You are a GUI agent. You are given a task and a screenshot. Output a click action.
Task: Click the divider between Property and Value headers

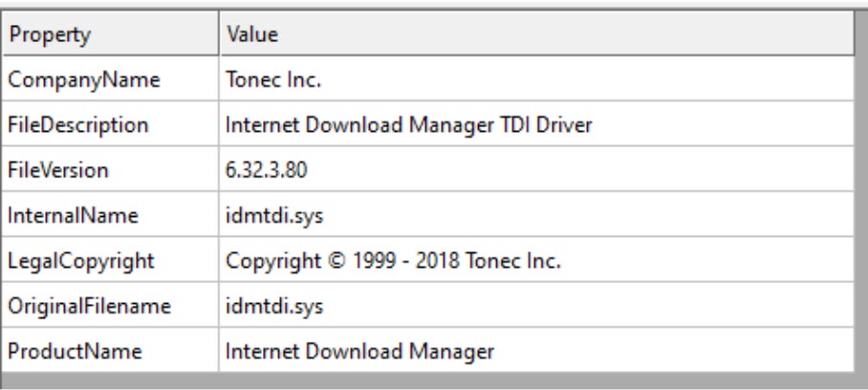[217, 36]
